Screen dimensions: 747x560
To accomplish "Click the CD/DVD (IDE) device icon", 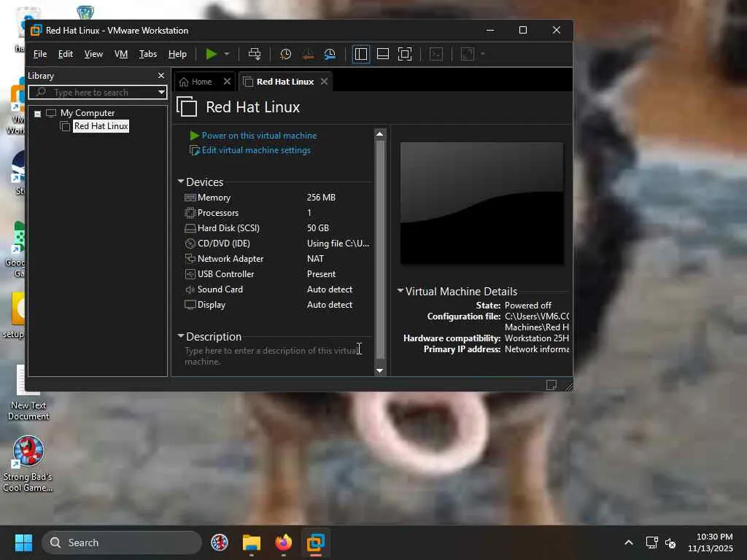I will tap(190, 244).
